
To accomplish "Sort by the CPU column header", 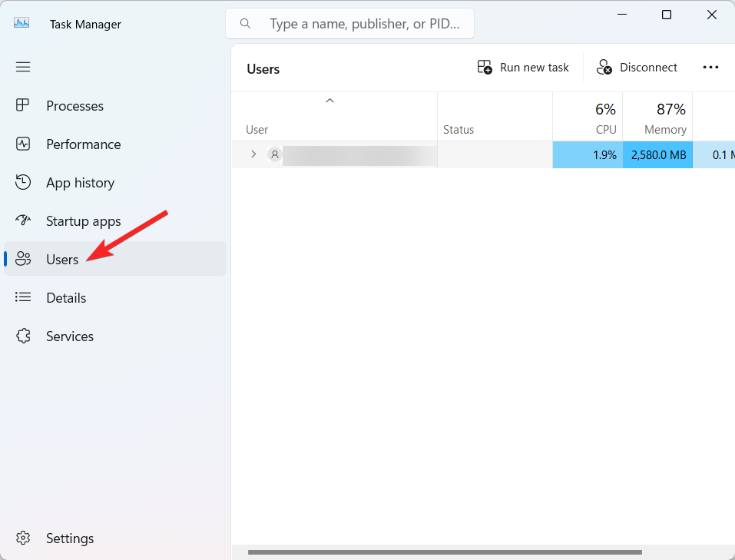I will point(588,117).
